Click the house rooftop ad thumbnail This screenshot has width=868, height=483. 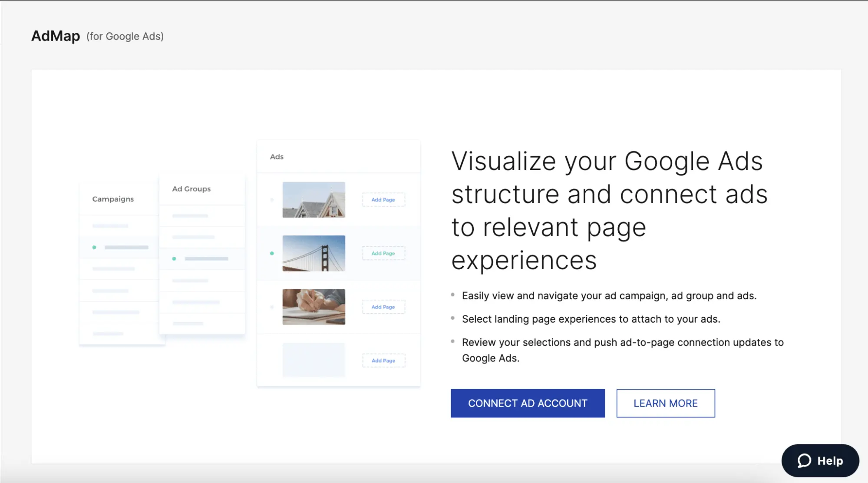pyautogui.click(x=314, y=200)
